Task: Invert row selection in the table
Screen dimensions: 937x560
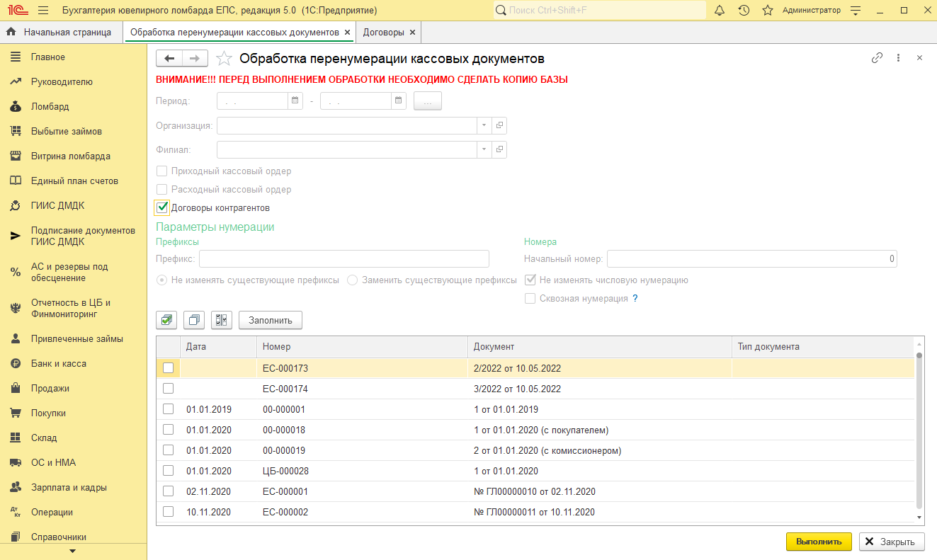Action: (222, 320)
